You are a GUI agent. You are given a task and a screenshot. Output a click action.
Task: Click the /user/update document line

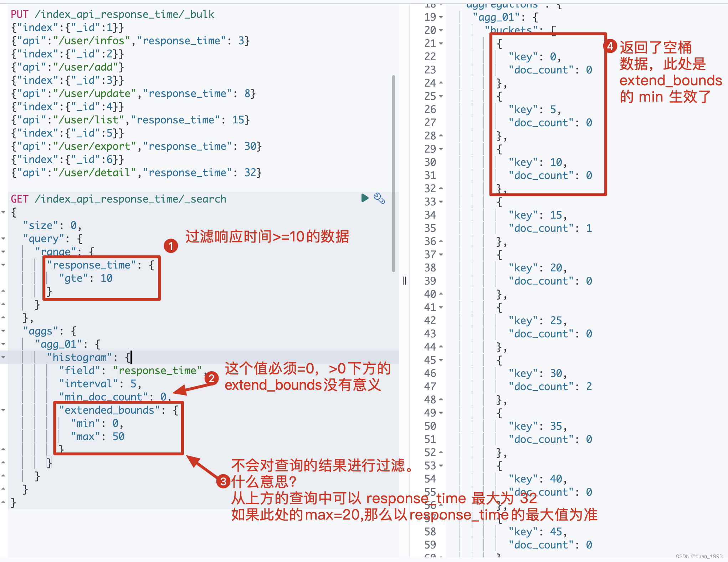[133, 93]
